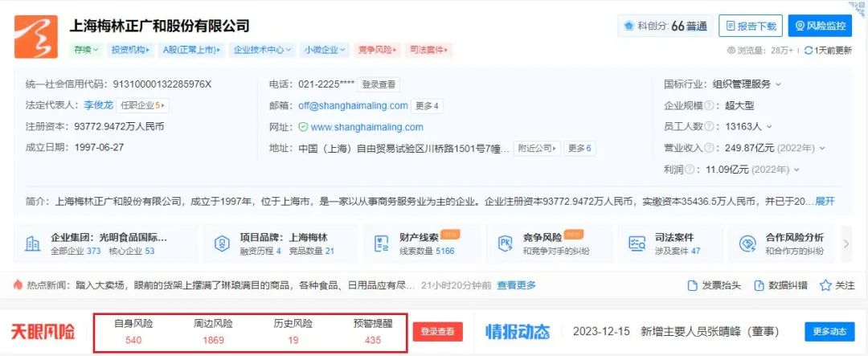Click 登录查看 next to phone number
This screenshot has height=356, width=868.
click(379, 84)
